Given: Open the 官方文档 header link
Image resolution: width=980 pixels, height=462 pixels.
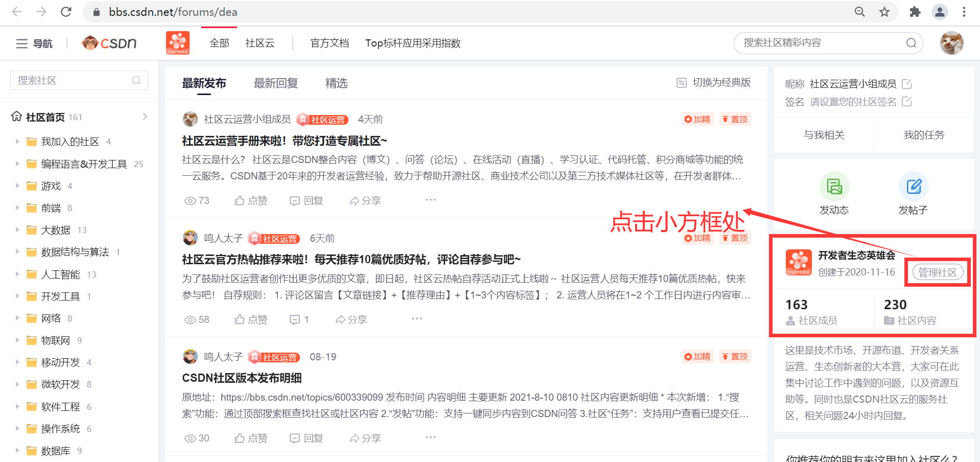Looking at the screenshot, I should [330, 43].
